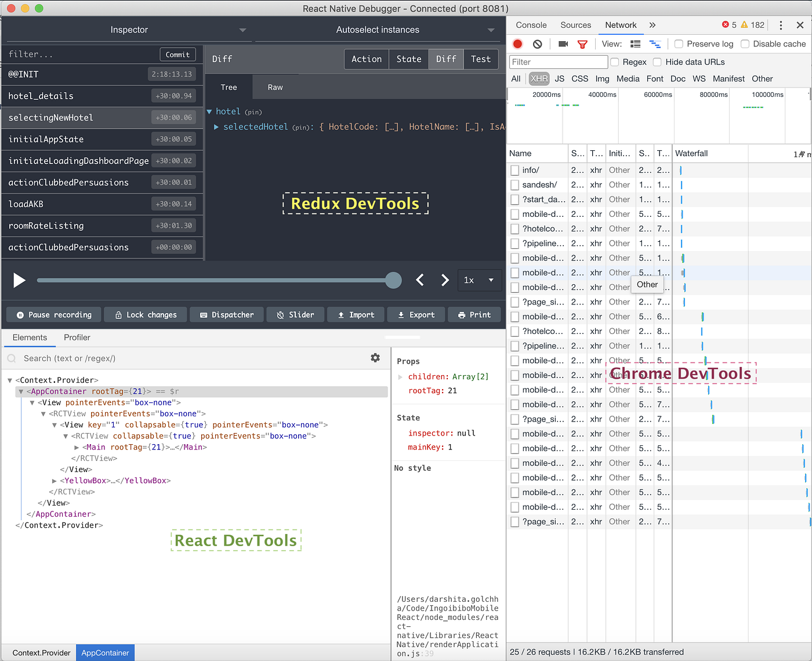The image size is (812, 661).
Task: Open the Profiler tab in React DevTools
Action: (77, 337)
